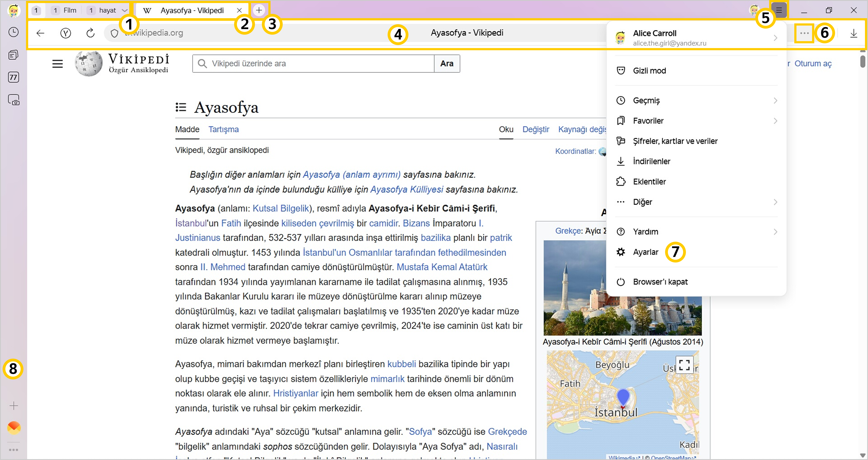Open the II. Mehmed link
Viewport: 868px width, 460px height.
pos(223,267)
